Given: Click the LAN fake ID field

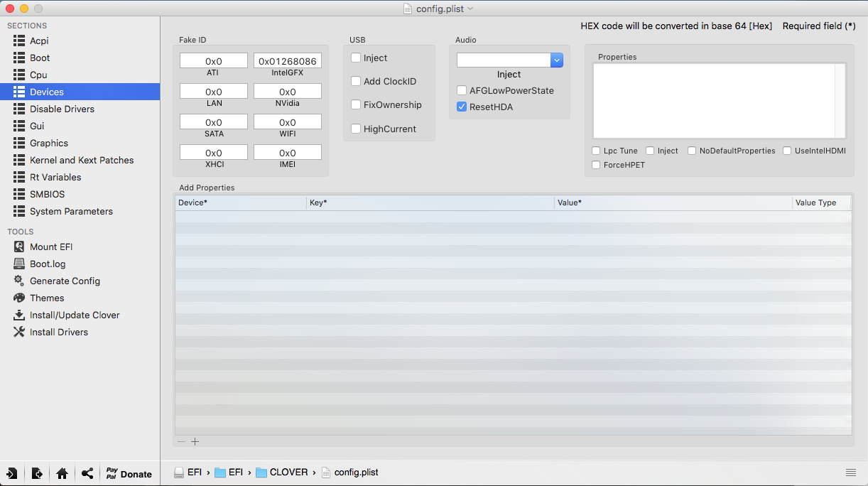Looking at the screenshot, I should tap(214, 92).
